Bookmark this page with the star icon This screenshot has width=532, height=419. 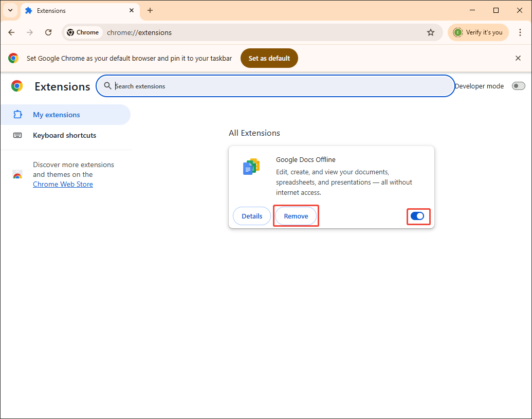(x=431, y=32)
